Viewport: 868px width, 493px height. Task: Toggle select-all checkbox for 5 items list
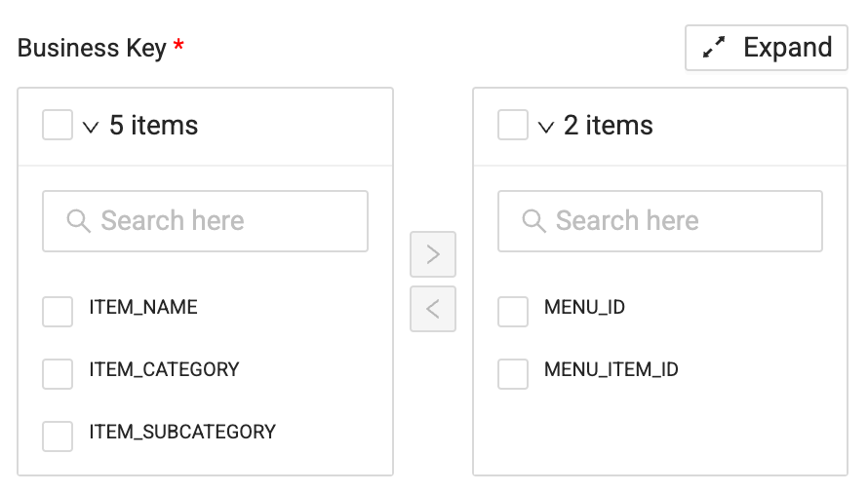[58, 125]
